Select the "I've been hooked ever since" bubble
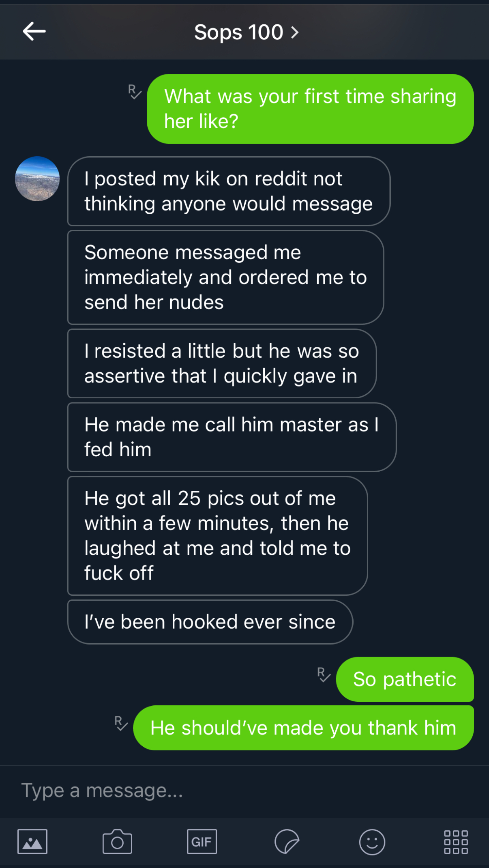 point(210,622)
